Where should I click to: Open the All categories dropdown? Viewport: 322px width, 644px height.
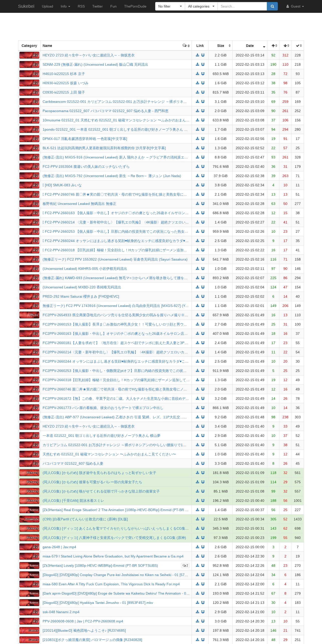pyautogui.click(x=201, y=6)
